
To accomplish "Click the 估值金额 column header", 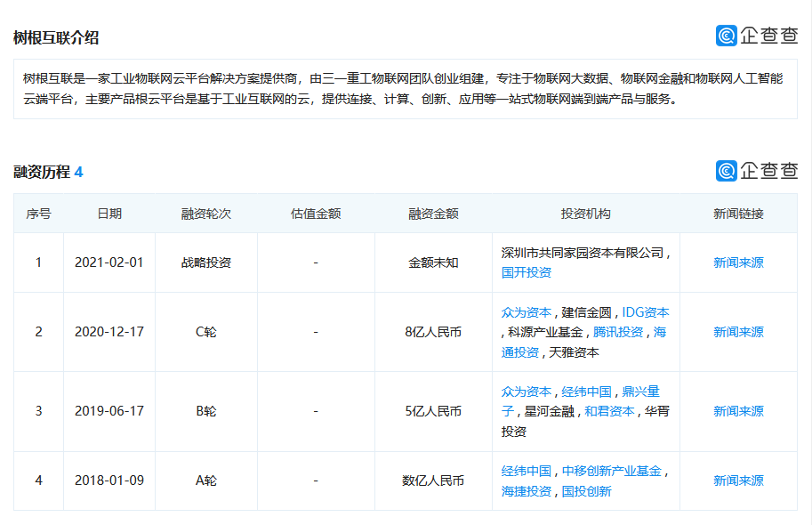I will tap(316, 214).
